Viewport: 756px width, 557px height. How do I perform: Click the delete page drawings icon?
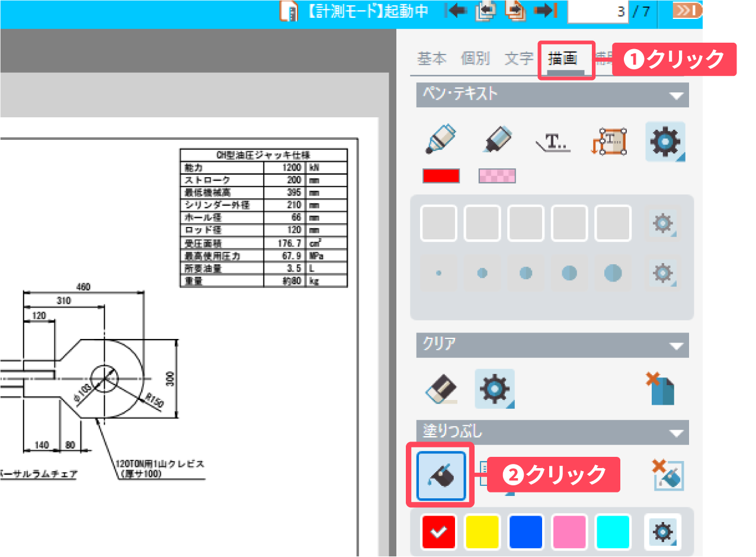pos(660,388)
